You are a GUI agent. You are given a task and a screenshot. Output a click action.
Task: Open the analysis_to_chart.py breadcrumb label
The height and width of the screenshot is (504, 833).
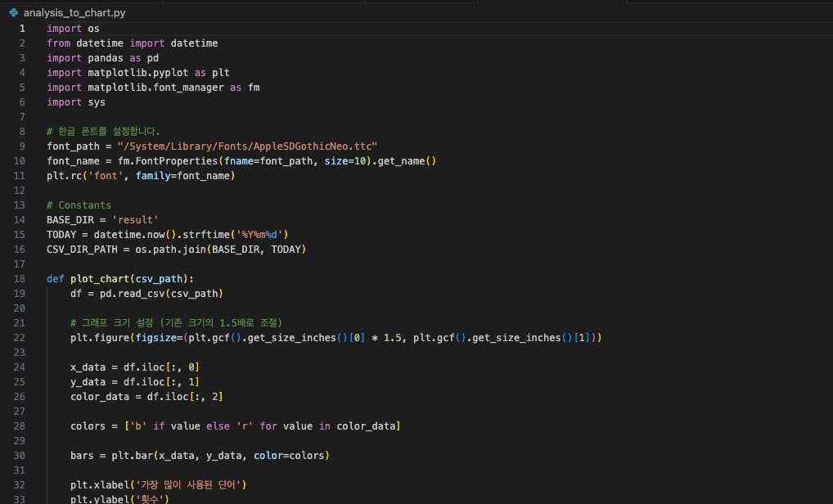pyautogui.click(x=74, y=13)
